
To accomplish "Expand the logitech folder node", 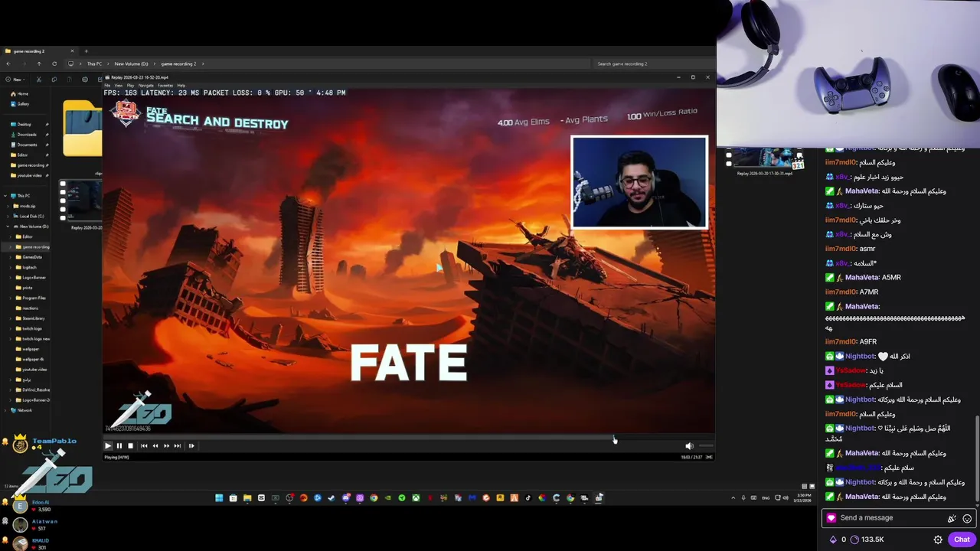I will 10,267.
